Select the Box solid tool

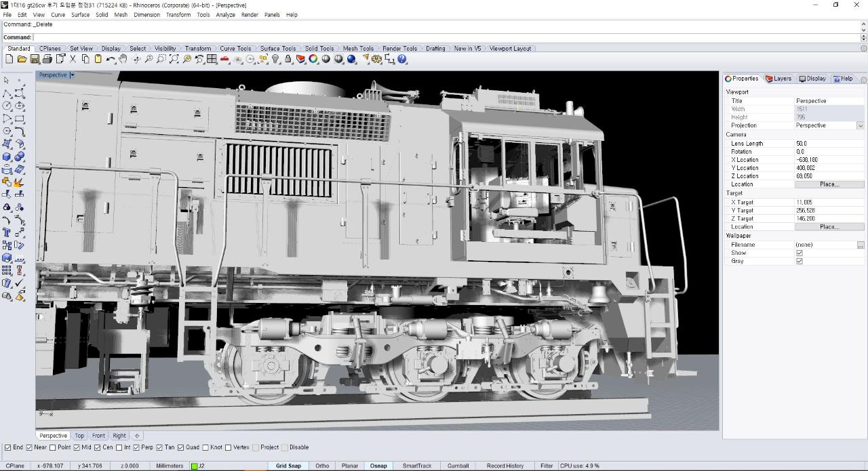(7, 157)
